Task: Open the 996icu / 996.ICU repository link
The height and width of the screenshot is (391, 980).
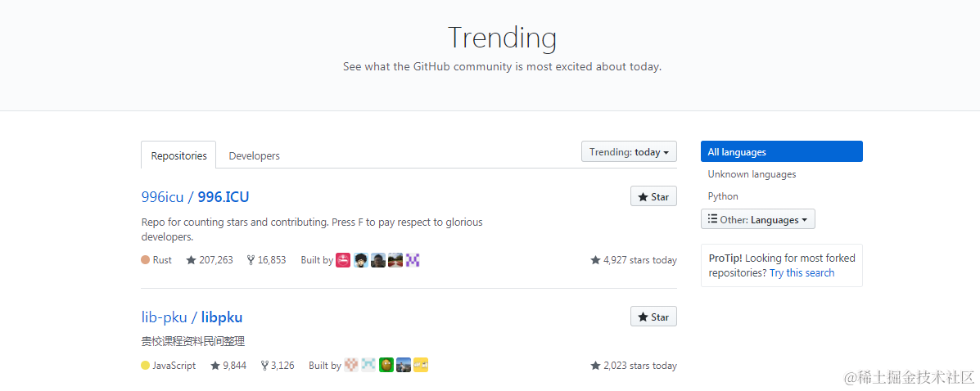Action: [x=195, y=197]
